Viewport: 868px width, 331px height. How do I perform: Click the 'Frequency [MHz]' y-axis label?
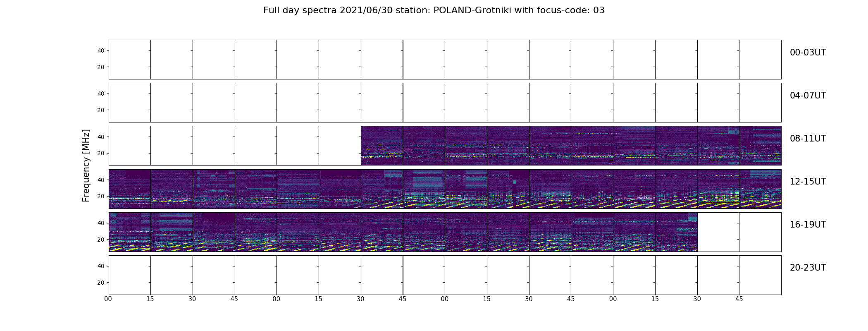pyautogui.click(x=86, y=165)
